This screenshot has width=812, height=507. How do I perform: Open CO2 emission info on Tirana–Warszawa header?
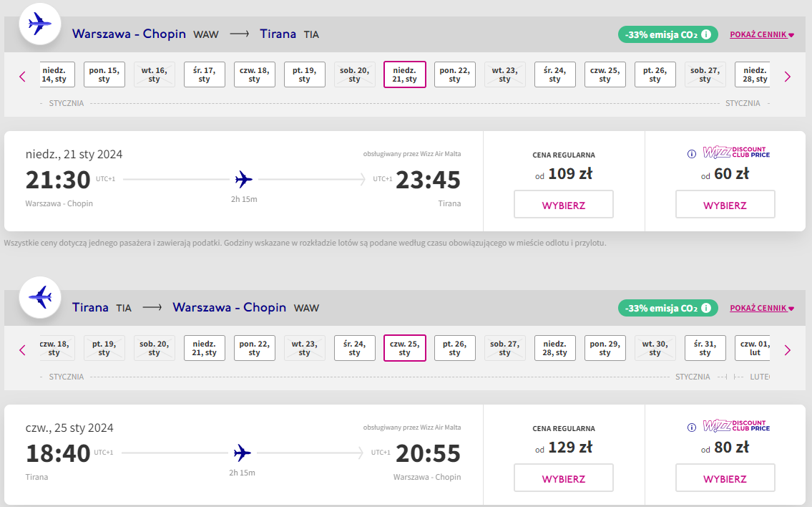click(x=706, y=308)
